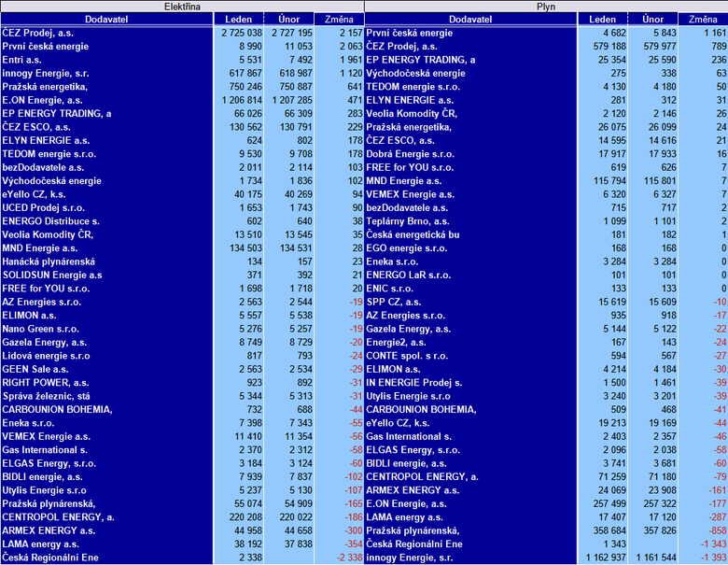Click the Elektřina section header
This screenshot has width=728, height=565.
coord(182,7)
